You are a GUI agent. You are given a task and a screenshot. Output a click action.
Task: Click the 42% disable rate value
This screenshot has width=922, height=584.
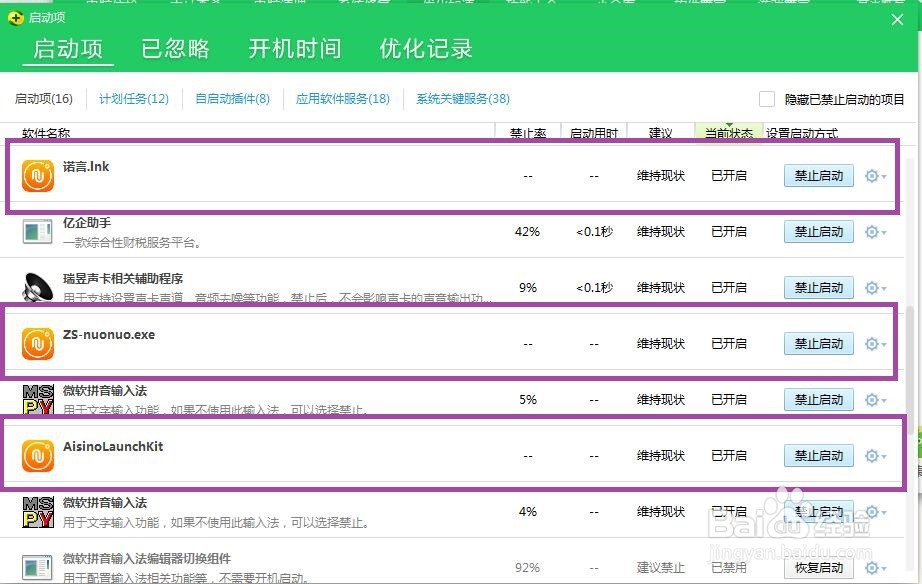527,232
